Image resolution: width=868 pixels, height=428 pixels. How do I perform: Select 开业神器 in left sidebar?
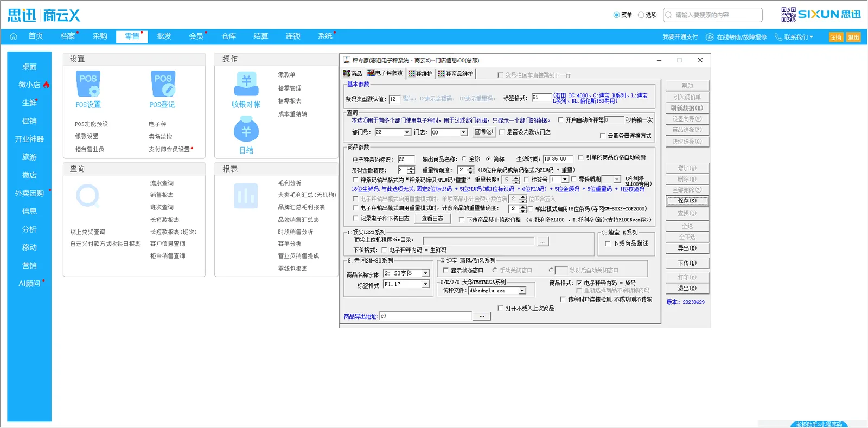[29, 139]
